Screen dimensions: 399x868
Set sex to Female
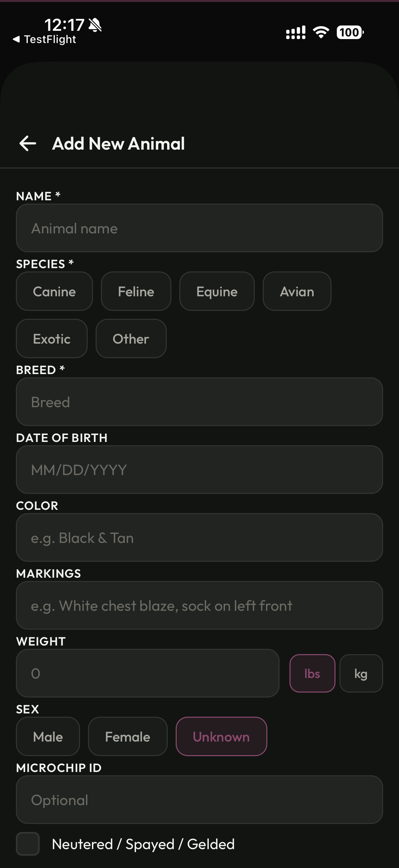click(x=128, y=736)
